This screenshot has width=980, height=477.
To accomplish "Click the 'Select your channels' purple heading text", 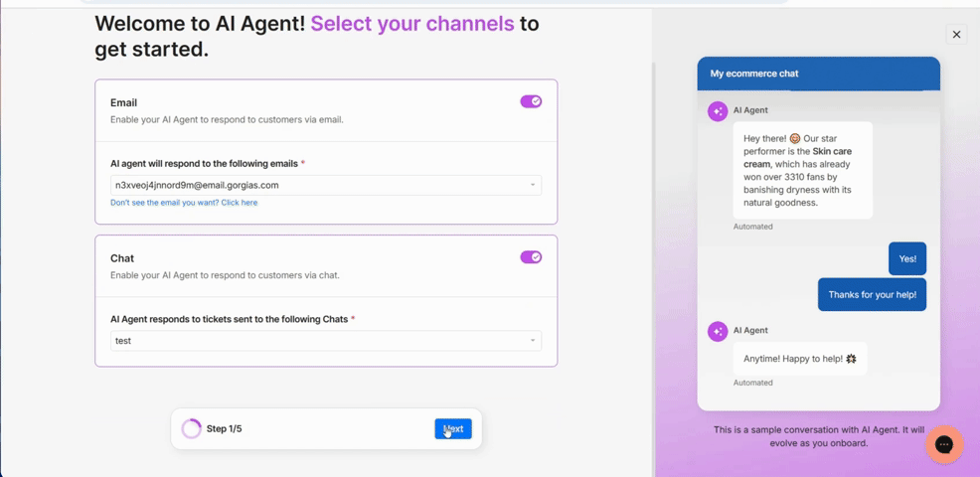I will pyautogui.click(x=412, y=24).
